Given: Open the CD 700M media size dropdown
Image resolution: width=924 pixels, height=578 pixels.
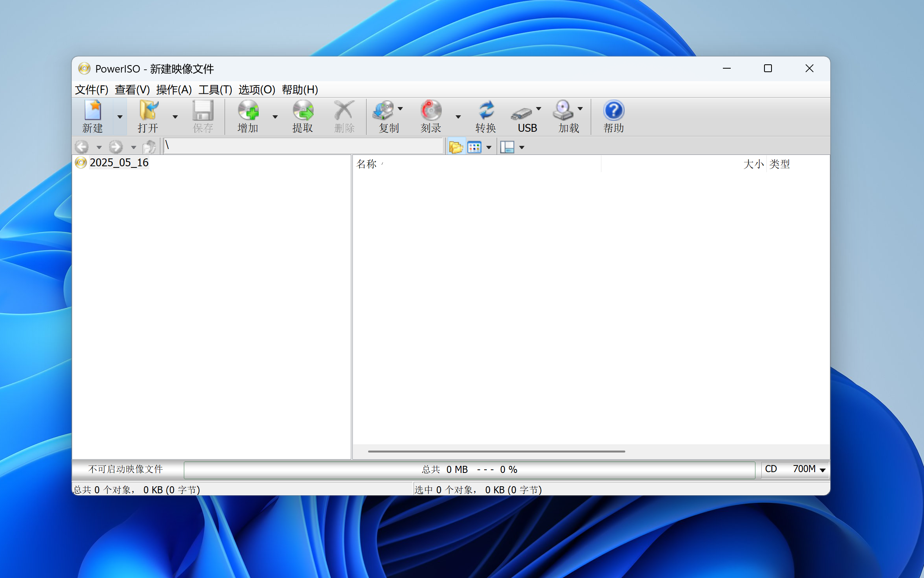Looking at the screenshot, I should point(795,469).
